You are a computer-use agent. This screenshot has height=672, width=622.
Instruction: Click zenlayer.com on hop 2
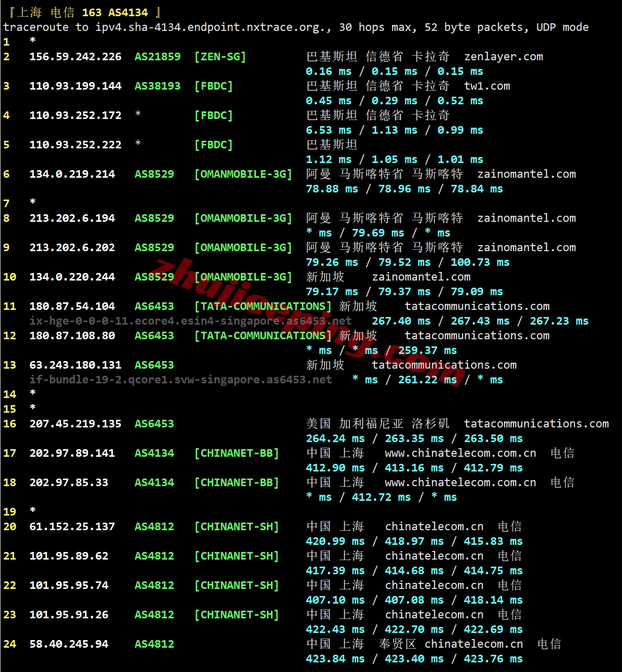503,57
